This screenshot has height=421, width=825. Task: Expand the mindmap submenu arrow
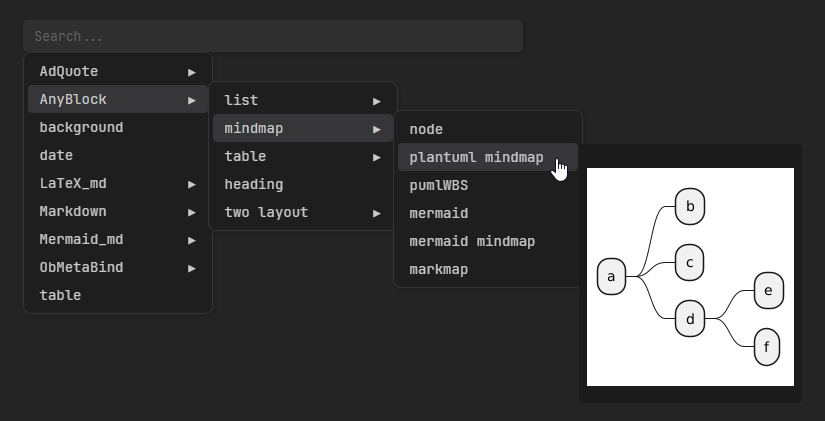pos(377,129)
